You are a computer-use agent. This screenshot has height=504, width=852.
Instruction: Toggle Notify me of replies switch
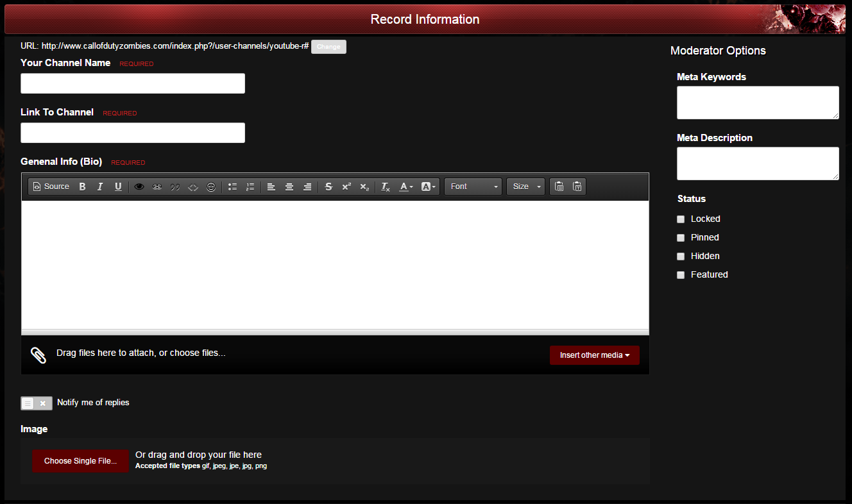click(x=37, y=403)
